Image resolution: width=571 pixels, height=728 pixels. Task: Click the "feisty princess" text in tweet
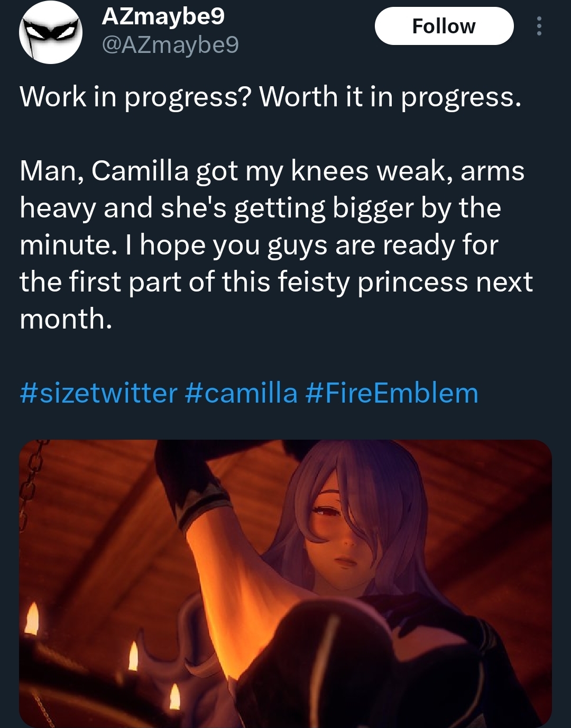click(x=373, y=282)
